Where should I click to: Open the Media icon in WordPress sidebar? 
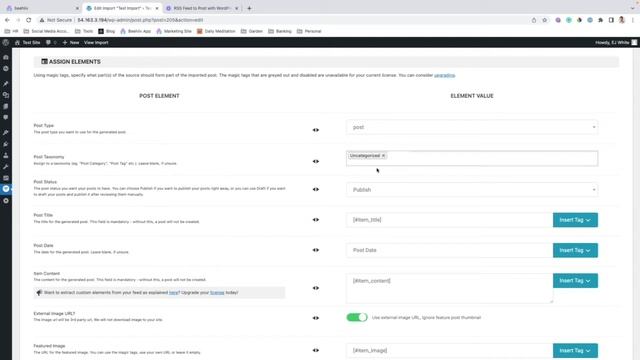point(6,95)
